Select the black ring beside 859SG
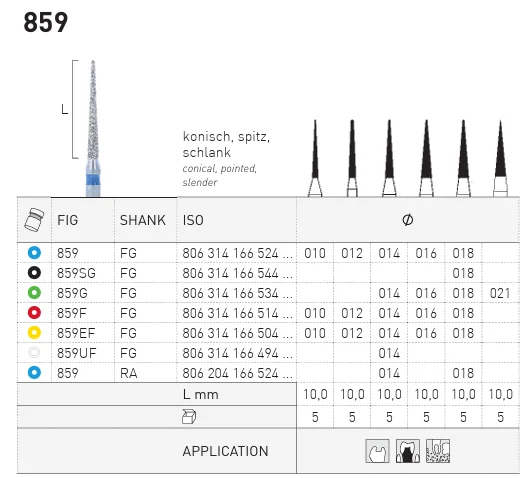The image size is (526, 478). tap(34, 273)
